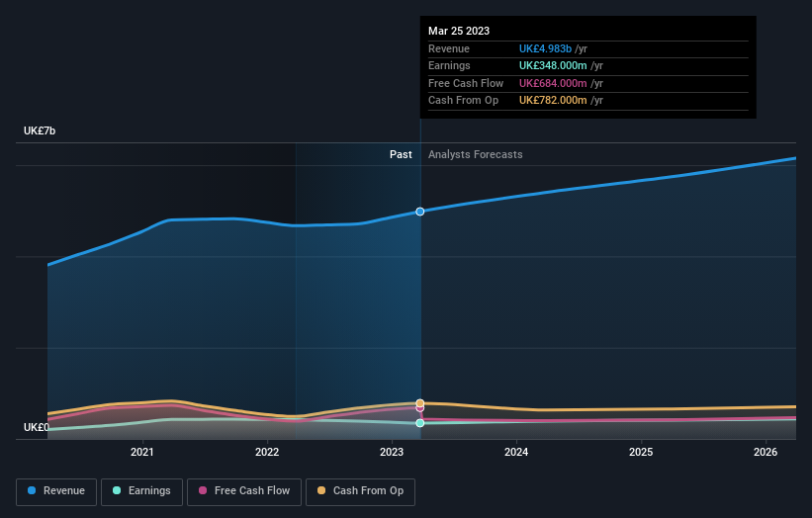Image resolution: width=812 pixels, height=518 pixels.
Task: Toggle the Earnings legend series
Action: tap(141, 491)
